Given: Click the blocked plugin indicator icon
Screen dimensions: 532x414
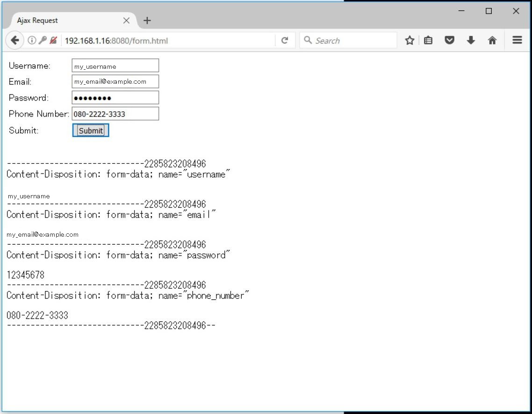Looking at the screenshot, I should pyautogui.click(x=53, y=40).
